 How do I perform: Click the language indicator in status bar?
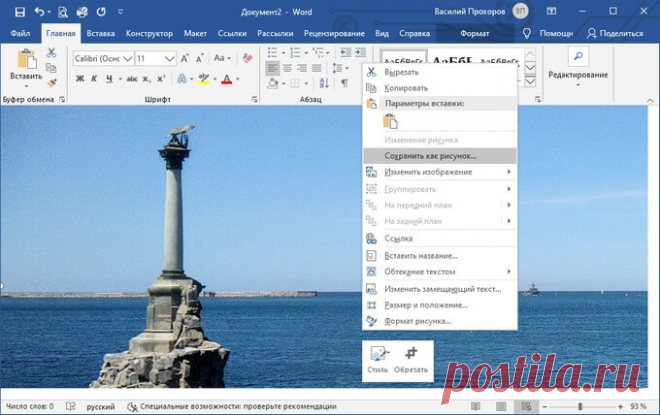[101, 407]
